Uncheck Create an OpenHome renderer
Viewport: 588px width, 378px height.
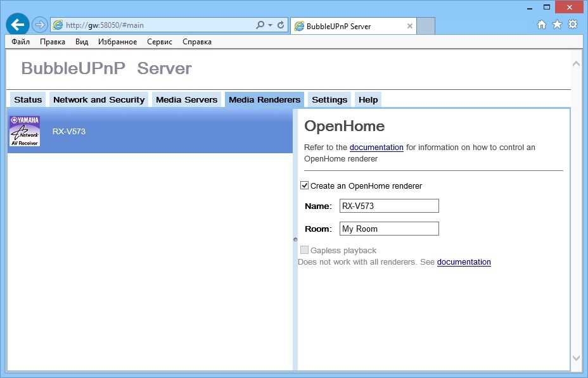click(x=305, y=186)
